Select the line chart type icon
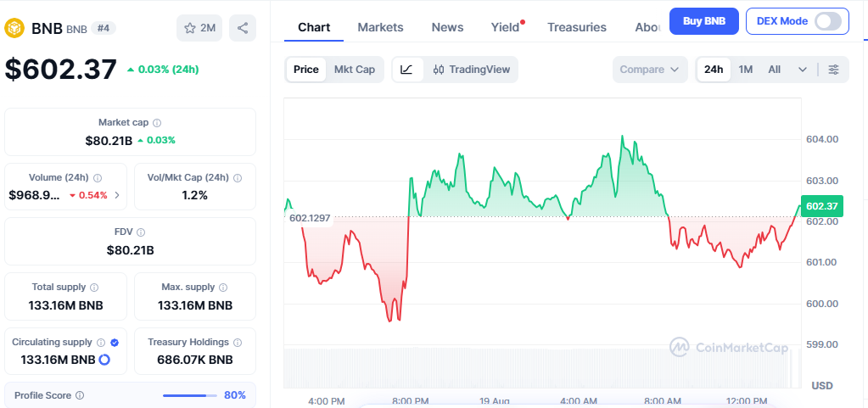 tap(407, 70)
